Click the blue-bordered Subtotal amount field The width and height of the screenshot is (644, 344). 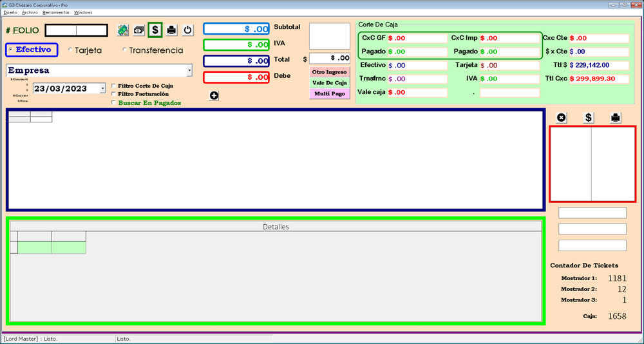[236, 29]
